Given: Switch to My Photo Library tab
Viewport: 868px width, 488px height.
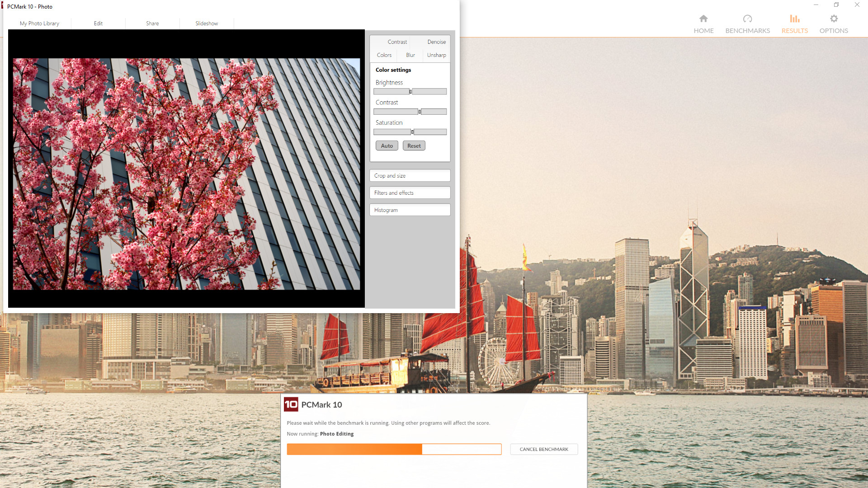Looking at the screenshot, I should pos(39,23).
